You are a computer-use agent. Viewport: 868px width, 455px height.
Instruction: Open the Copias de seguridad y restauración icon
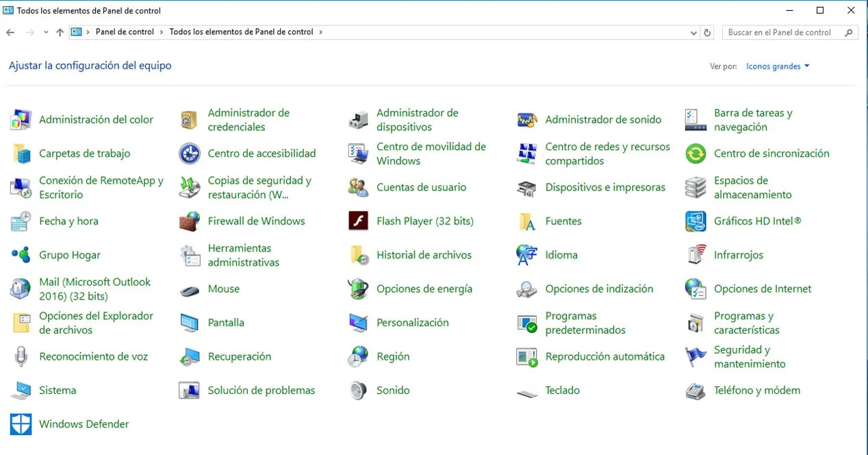[190, 188]
